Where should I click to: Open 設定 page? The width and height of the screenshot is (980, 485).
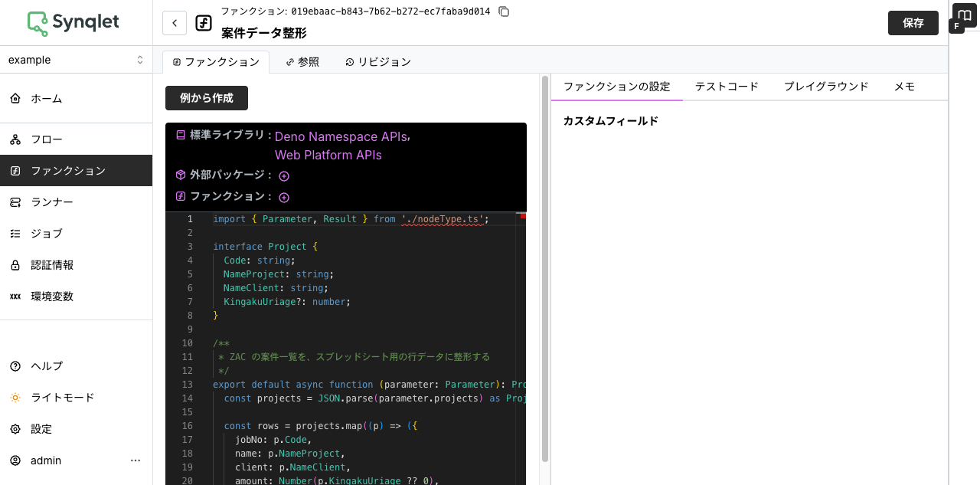click(76, 429)
